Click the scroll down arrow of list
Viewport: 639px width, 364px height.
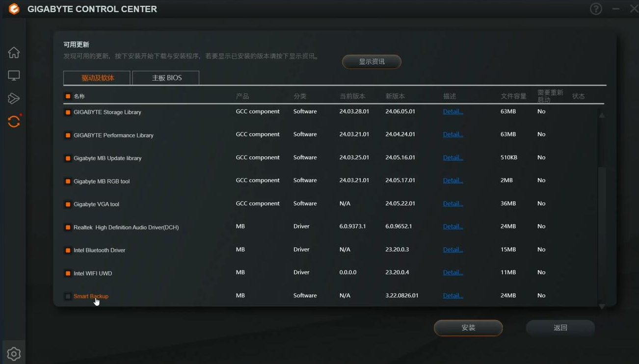tap(602, 307)
